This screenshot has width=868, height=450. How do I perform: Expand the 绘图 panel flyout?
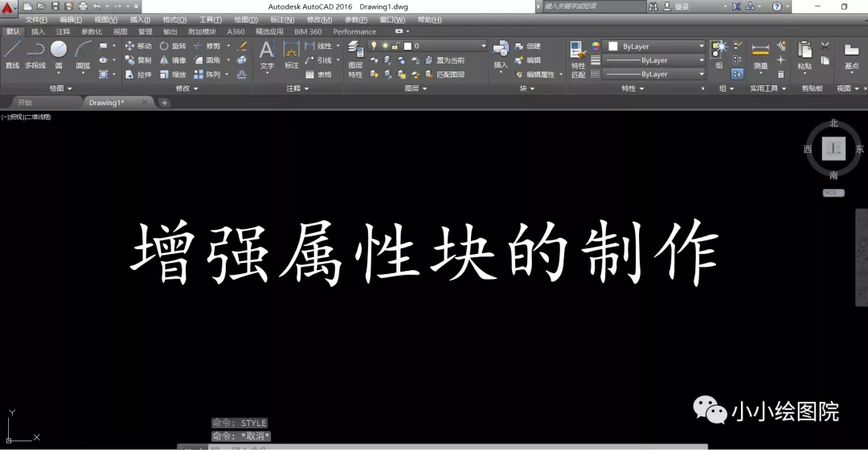61,88
